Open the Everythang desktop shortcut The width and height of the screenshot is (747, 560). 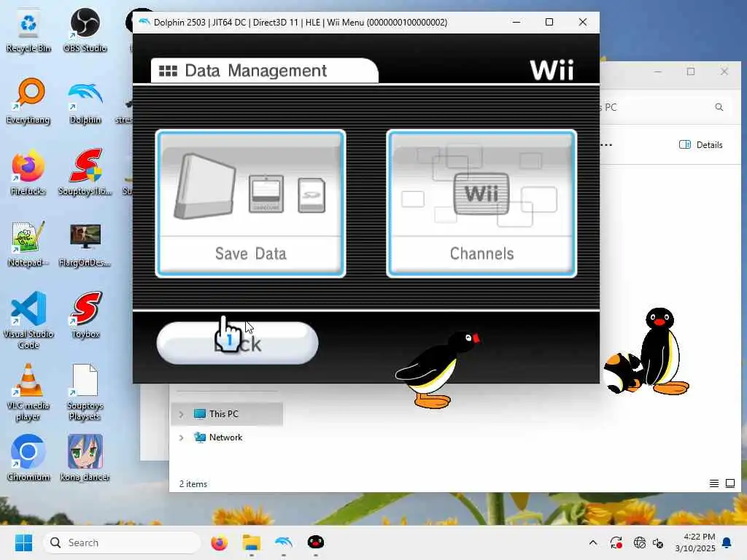(28, 101)
